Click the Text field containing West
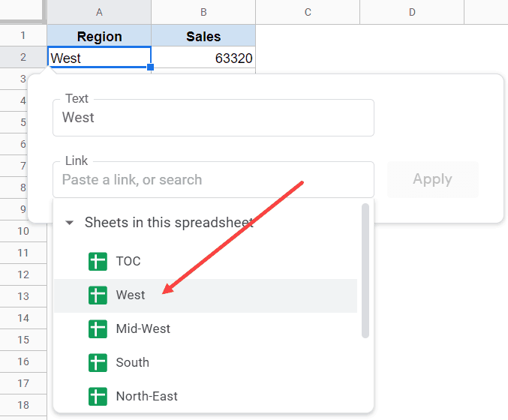The height and width of the screenshot is (420, 508). tap(213, 118)
